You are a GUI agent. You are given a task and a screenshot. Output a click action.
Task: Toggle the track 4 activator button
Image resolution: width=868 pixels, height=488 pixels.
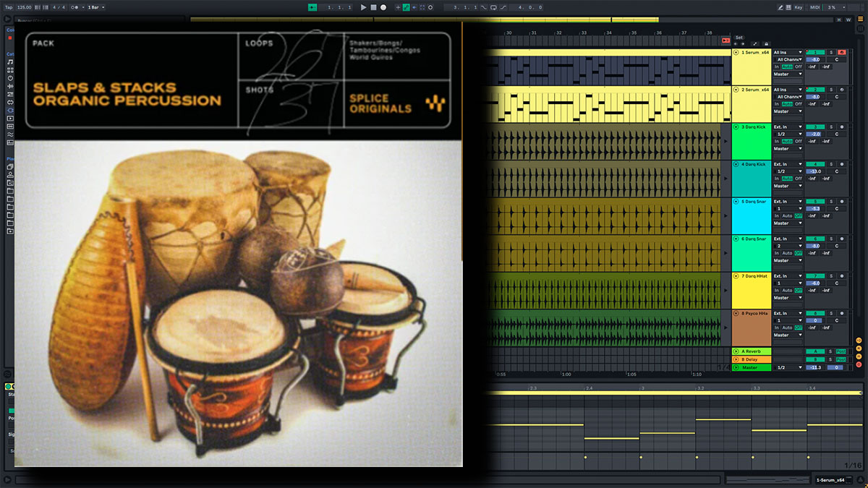pyautogui.click(x=815, y=165)
